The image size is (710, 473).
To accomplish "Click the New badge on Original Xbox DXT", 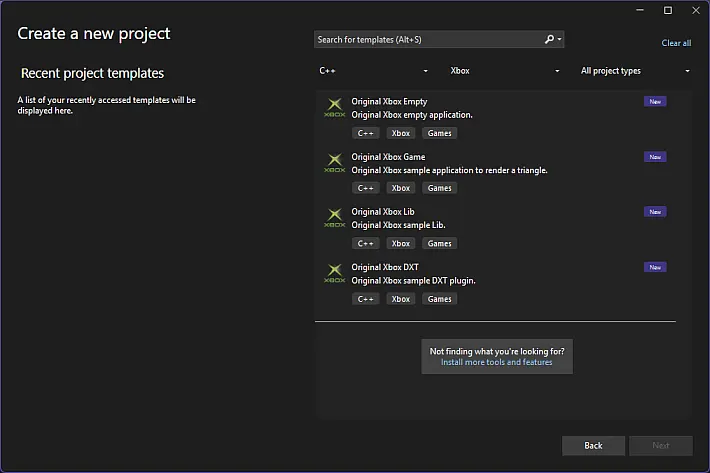I will point(655,267).
